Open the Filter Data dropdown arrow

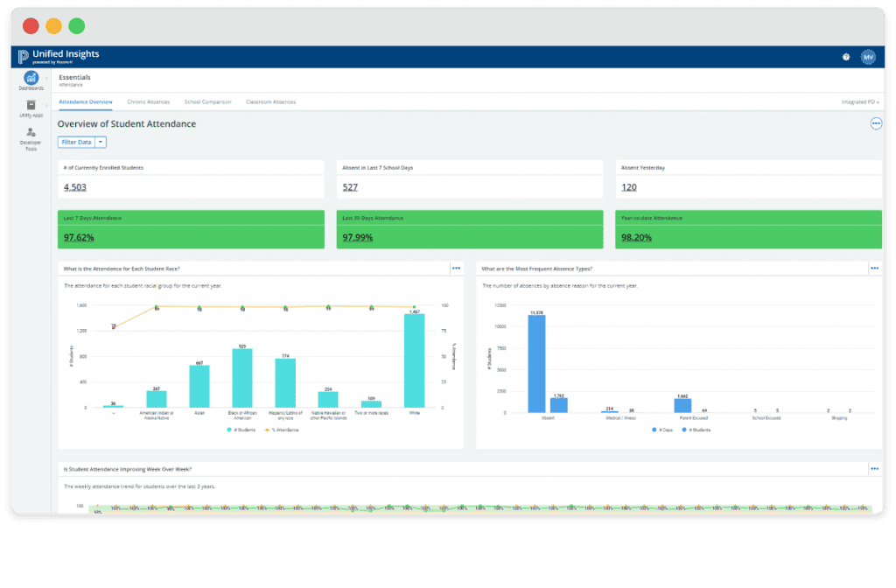[x=101, y=142]
